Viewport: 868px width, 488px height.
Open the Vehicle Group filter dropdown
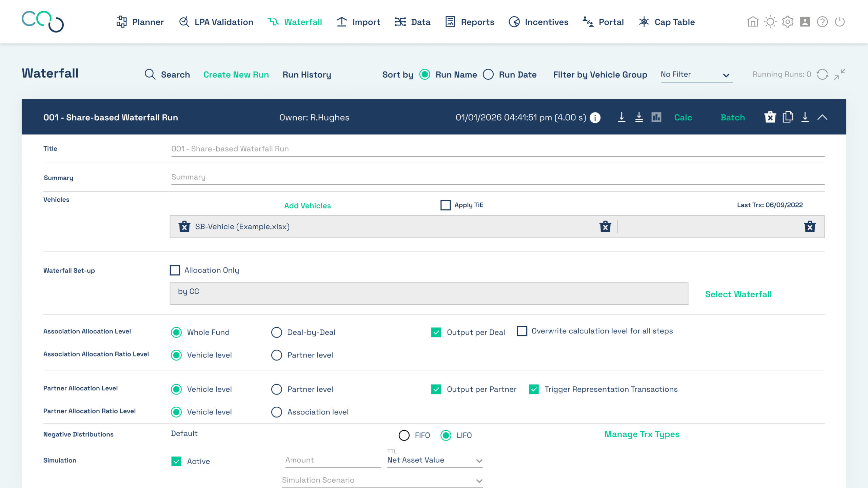tap(696, 75)
